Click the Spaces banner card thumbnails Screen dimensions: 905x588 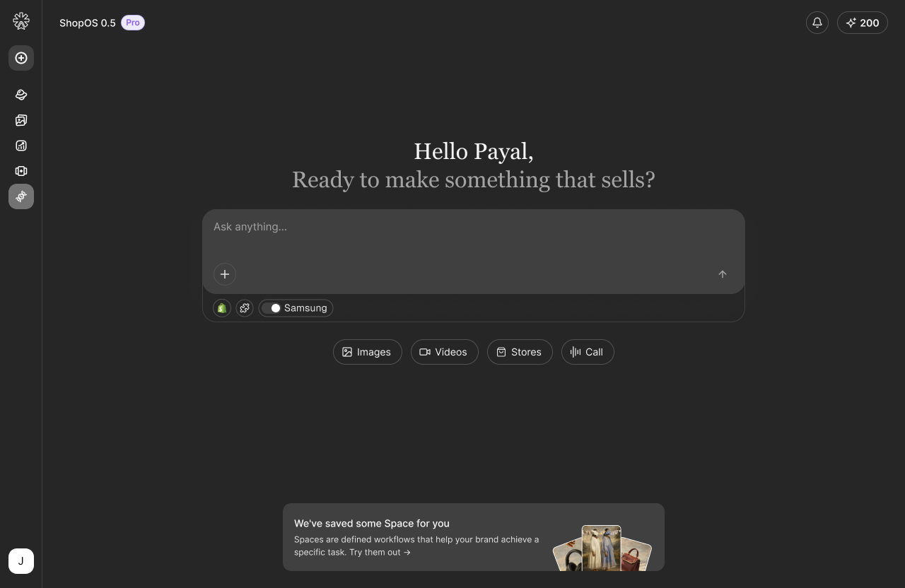(602, 548)
